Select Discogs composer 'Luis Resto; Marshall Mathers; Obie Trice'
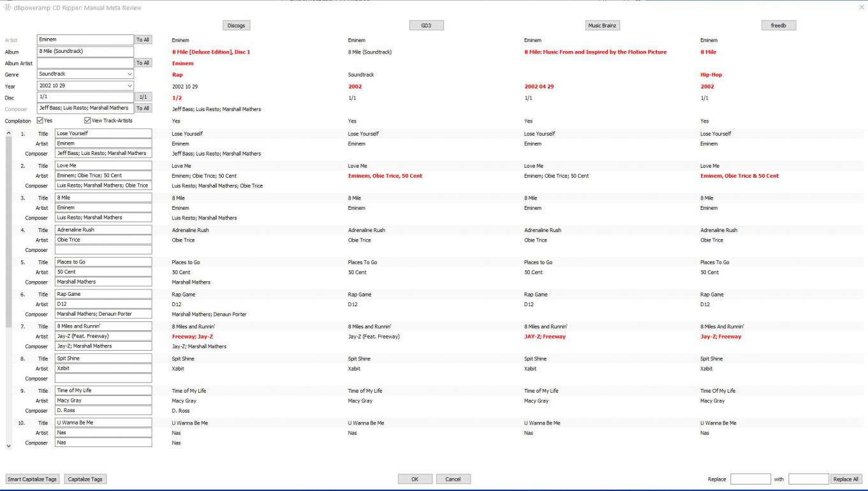Image resolution: width=868 pixels, height=491 pixels. (217, 186)
